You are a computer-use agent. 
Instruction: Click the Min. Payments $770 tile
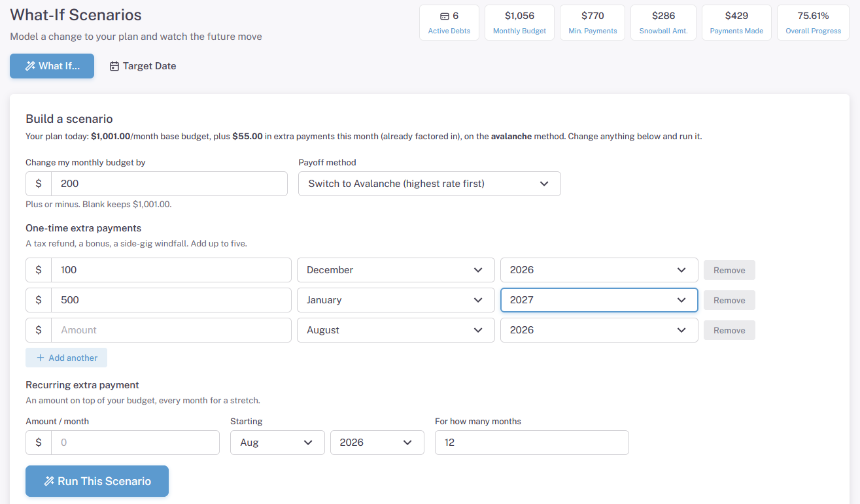(593, 23)
